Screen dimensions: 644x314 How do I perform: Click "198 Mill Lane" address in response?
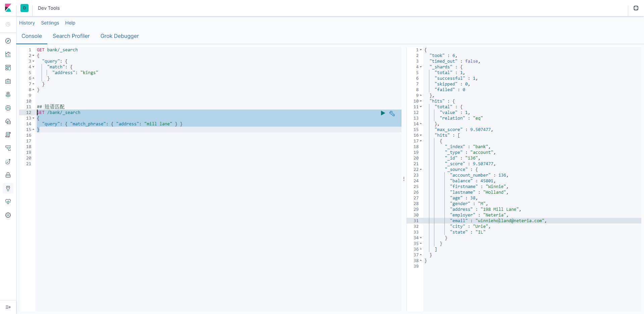point(500,209)
